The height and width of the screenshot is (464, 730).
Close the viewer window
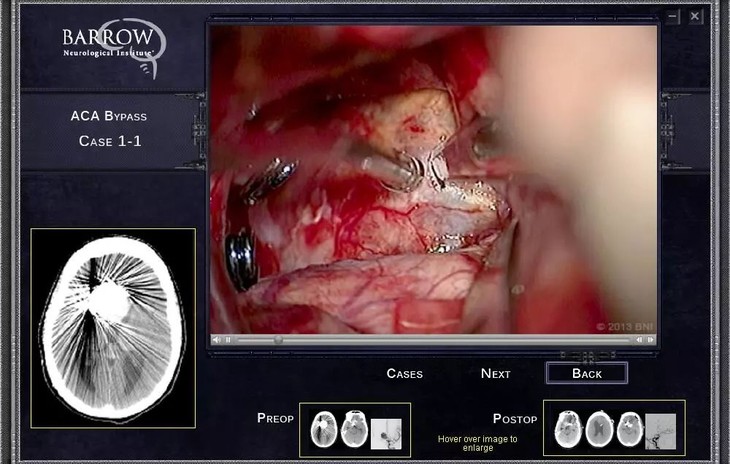click(x=695, y=16)
